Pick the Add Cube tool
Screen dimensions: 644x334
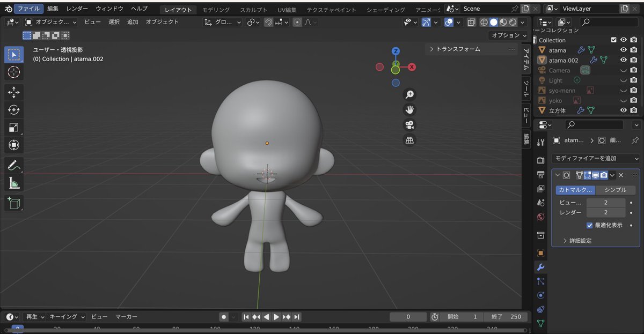click(x=14, y=203)
